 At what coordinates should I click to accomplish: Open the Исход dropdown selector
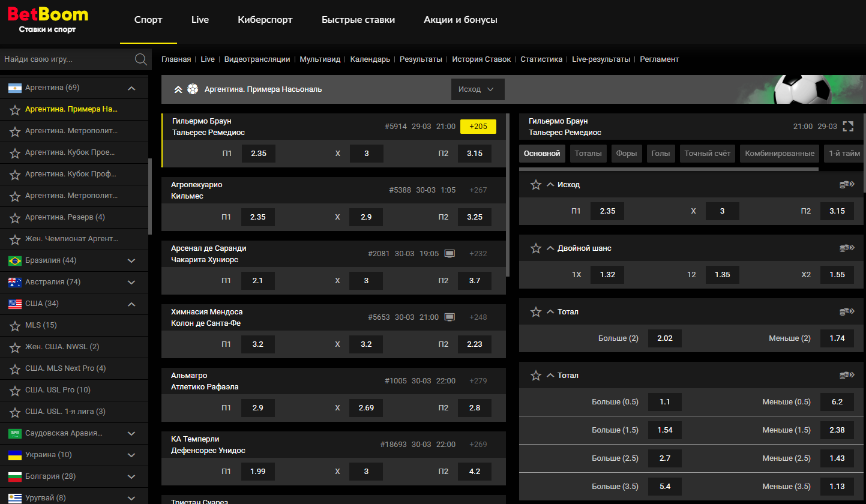(x=477, y=89)
